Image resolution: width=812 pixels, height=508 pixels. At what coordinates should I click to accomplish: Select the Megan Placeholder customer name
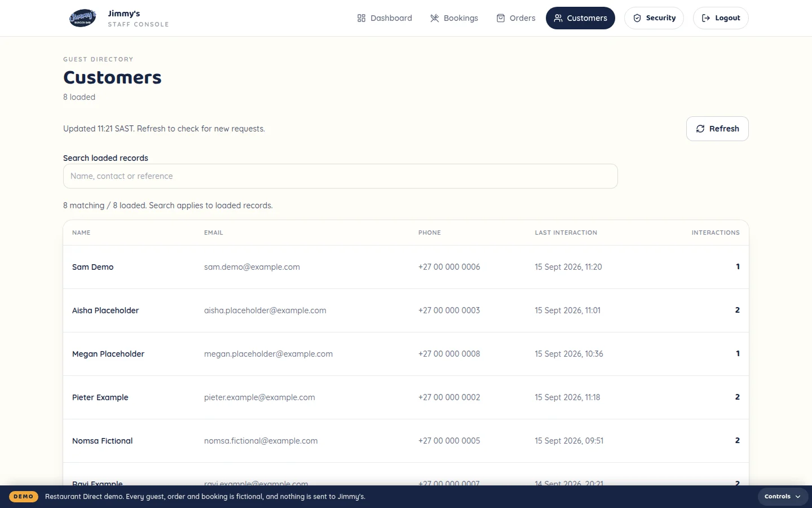coord(108,354)
